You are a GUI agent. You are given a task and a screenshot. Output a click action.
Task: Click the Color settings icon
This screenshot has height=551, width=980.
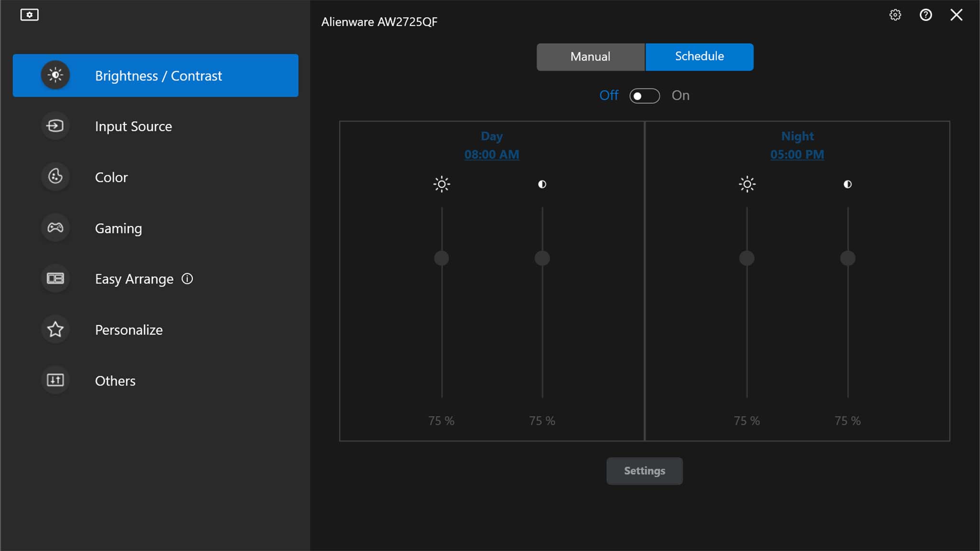[x=55, y=177]
